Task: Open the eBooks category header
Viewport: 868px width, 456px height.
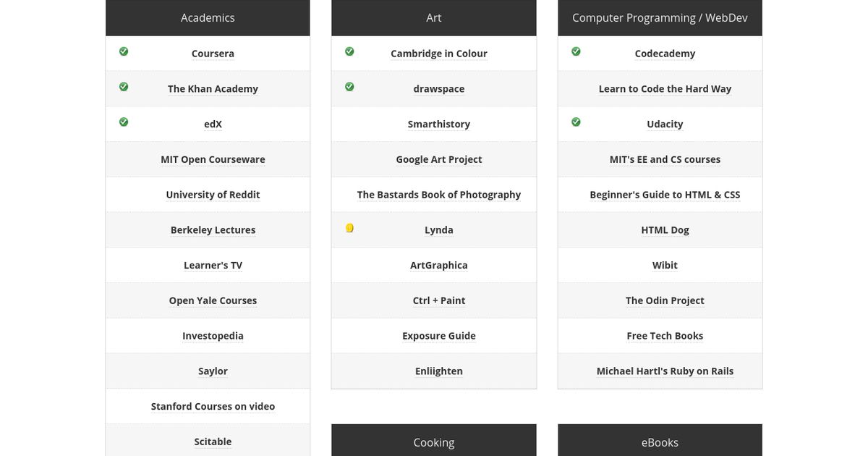Action: [660, 442]
